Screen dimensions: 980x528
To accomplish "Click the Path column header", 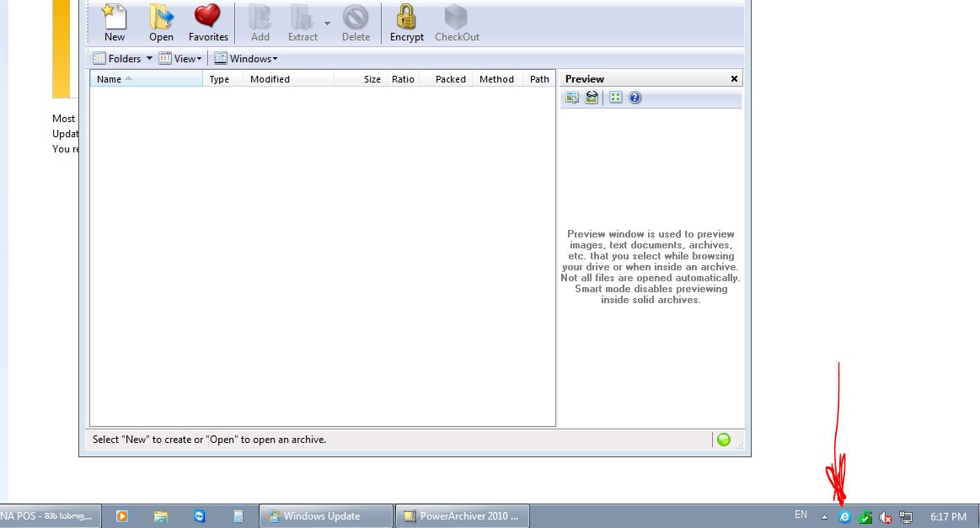I will pyautogui.click(x=538, y=79).
